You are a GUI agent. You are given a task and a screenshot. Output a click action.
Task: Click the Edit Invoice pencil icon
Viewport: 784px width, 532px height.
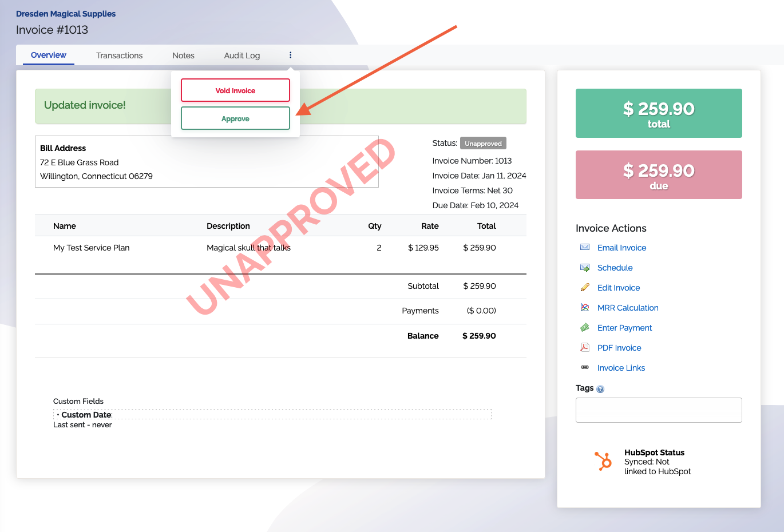pos(584,287)
